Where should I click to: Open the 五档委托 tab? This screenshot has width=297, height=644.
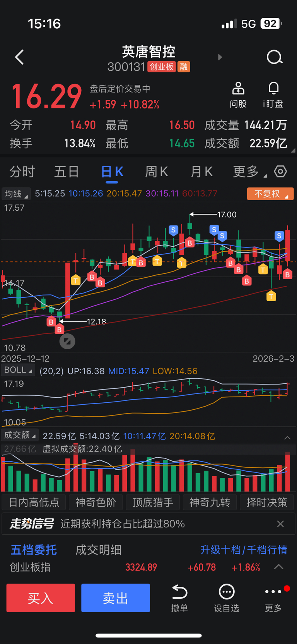34,550
